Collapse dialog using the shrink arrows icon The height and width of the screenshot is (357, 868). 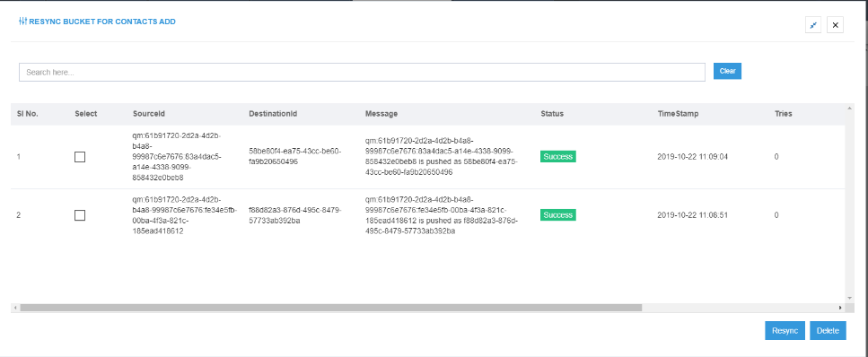pos(813,25)
